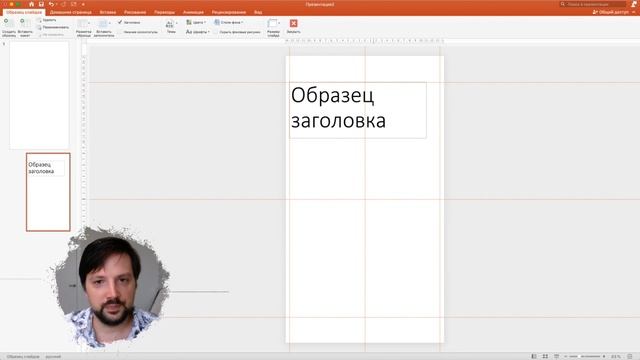This screenshot has width=640, height=360.
Task: Click the search presentation field
Action: click(x=593, y=4)
